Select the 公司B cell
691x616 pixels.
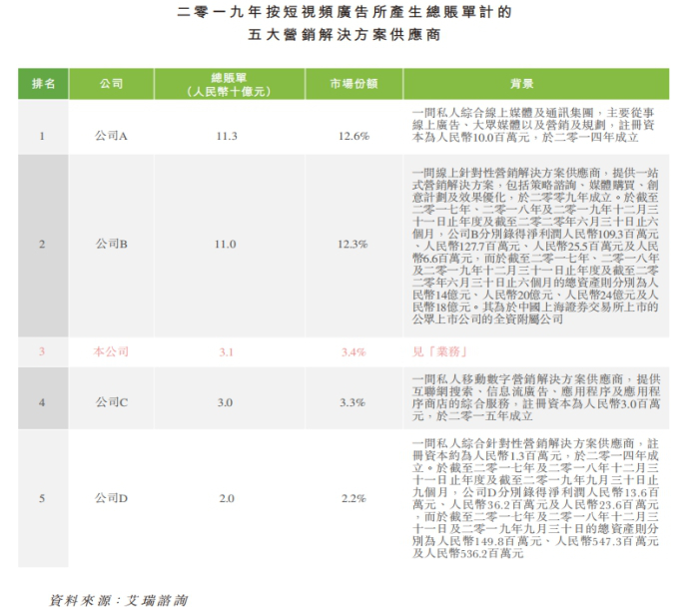pos(112,244)
